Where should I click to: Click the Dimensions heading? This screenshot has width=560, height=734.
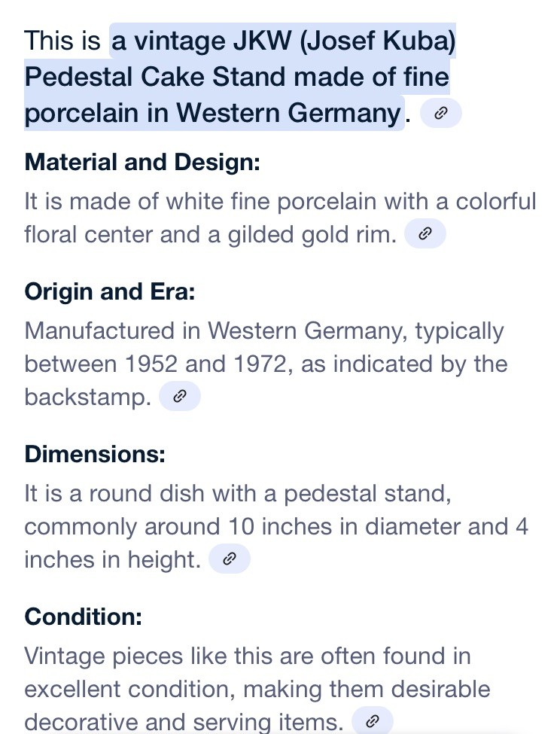[x=95, y=454]
